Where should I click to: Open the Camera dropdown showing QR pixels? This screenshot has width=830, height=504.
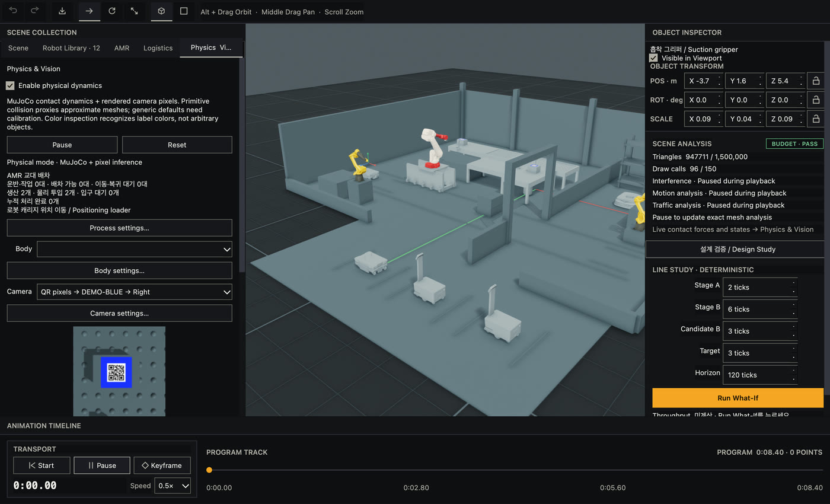coord(135,292)
